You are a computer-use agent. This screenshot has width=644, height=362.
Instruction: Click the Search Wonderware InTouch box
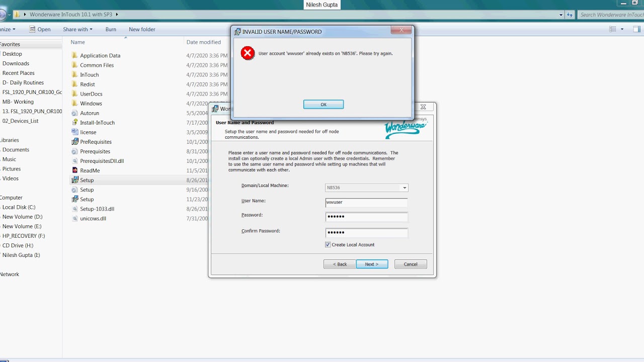611,15
